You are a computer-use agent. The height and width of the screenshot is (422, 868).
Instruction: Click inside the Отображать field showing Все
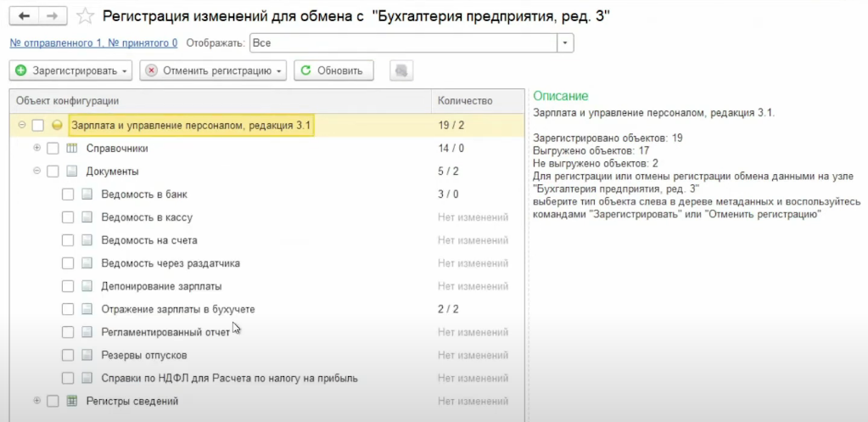(404, 42)
